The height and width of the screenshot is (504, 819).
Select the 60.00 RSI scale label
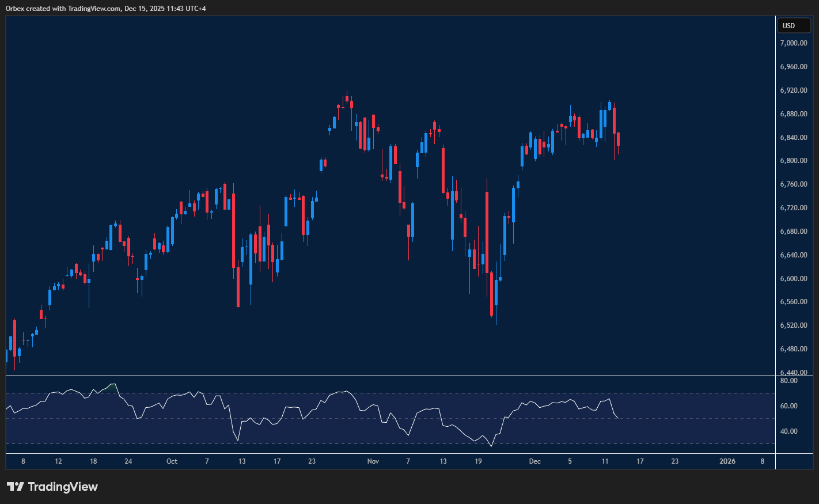tap(788, 406)
